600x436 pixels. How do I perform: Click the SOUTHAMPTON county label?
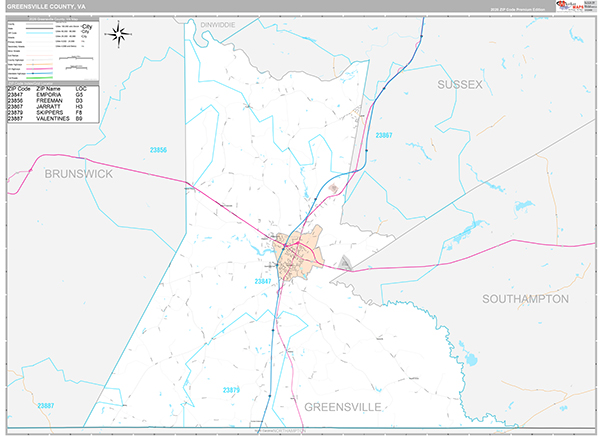525,299
